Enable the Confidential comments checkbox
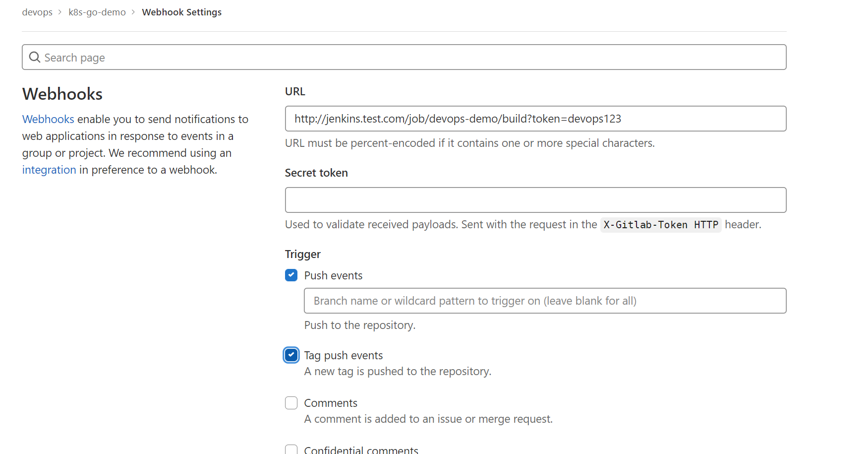Screen dimensions: 868x454 click(x=291, y=450)
